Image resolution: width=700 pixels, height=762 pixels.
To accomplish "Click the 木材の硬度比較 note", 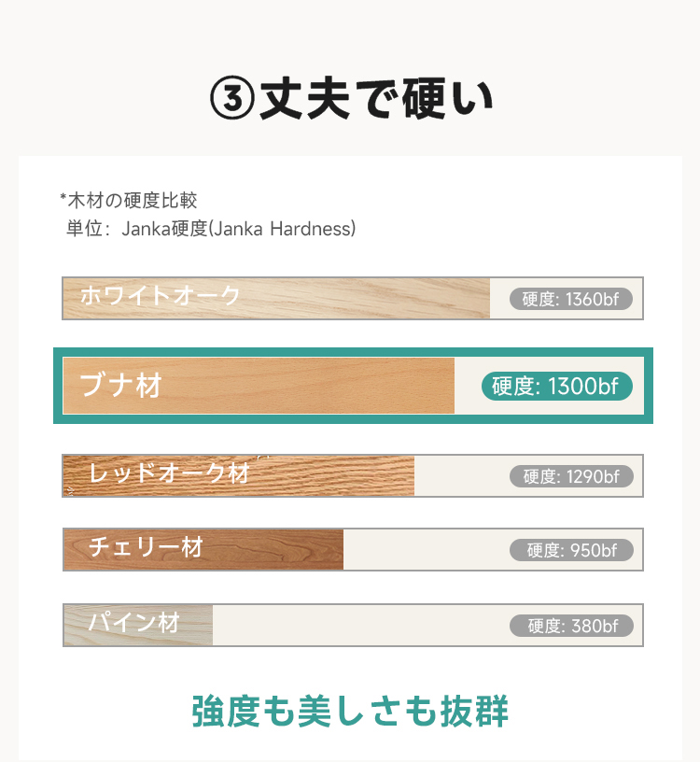I will (128, 200).
